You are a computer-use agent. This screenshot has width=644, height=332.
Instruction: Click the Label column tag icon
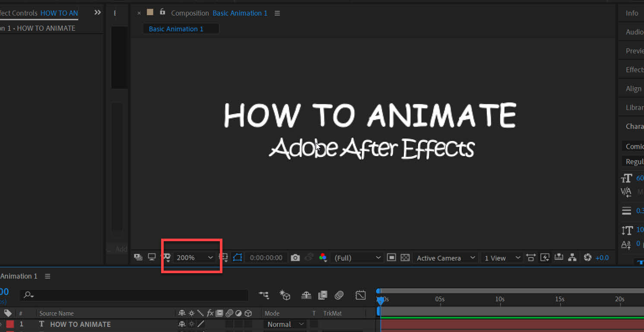(x=8, y=313)
